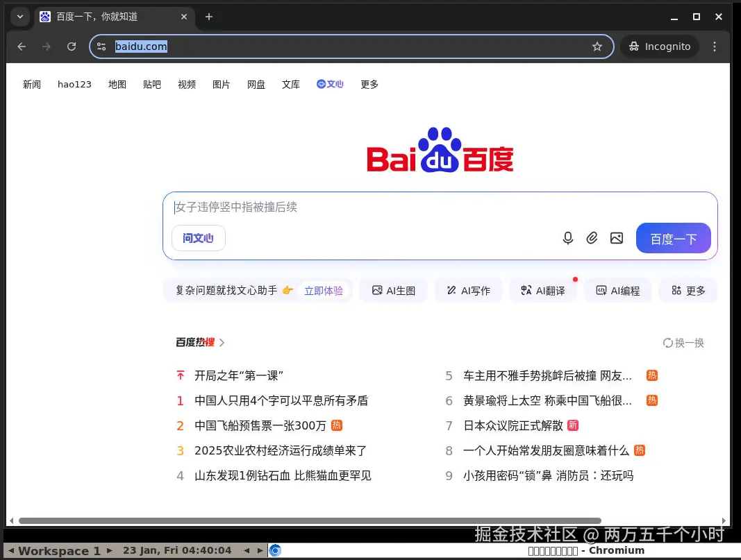This screenshot has width=741, height=560.
Task: Expand 更多 in top navigation
Action: (369, 85)
